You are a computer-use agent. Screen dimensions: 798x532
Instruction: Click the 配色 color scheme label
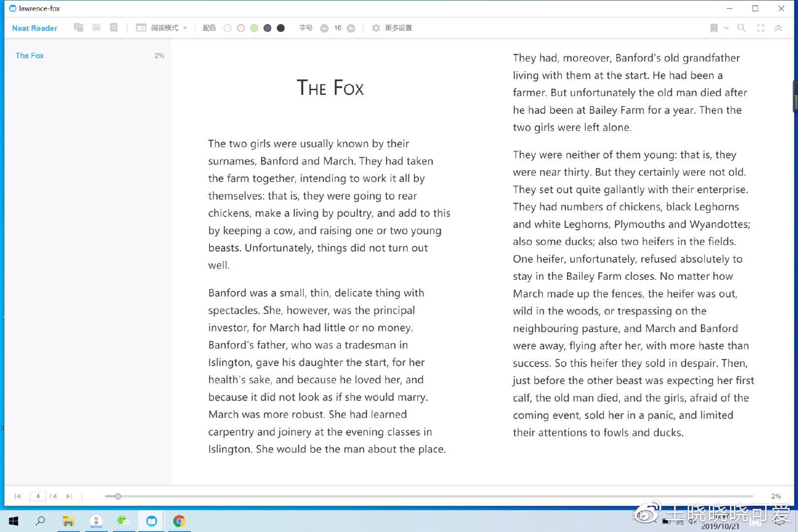pos(209,28)
